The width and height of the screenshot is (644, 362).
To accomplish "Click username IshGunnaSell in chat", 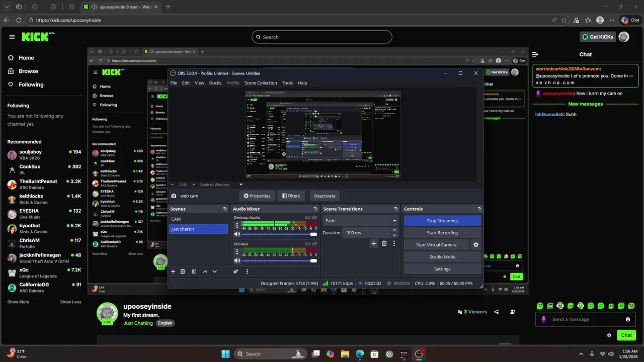I will [549, 115].
